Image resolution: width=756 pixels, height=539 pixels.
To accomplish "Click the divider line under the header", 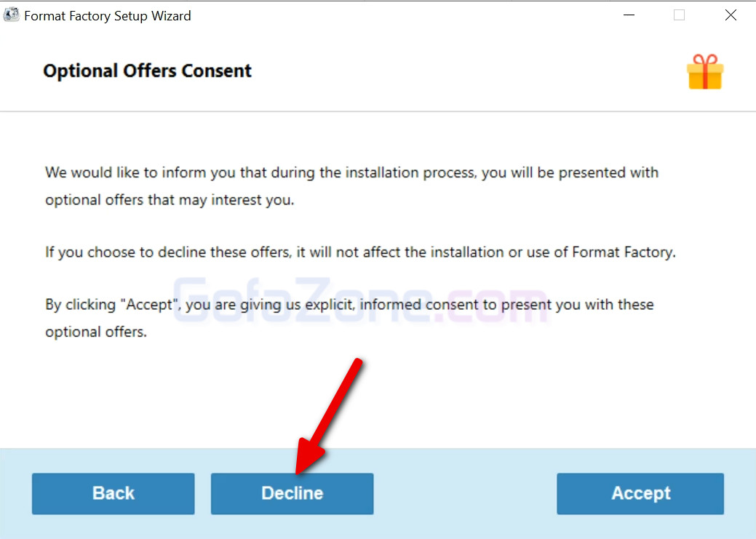I will tap(378, 111).
